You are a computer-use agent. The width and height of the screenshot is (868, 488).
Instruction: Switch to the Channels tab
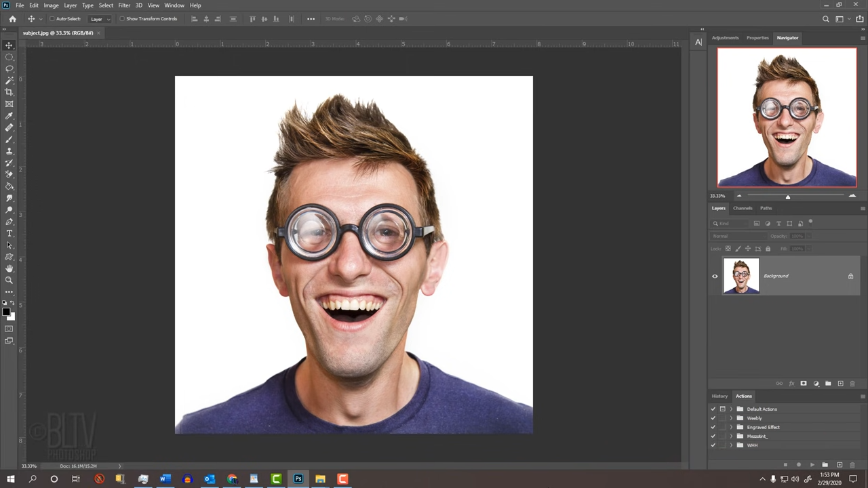(x=743, y=208)
